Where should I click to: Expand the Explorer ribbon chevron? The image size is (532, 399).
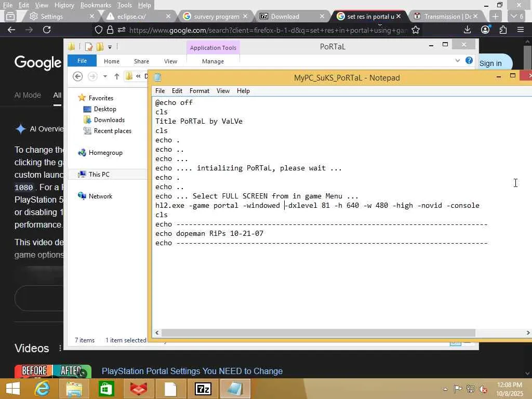pos(457,61)
